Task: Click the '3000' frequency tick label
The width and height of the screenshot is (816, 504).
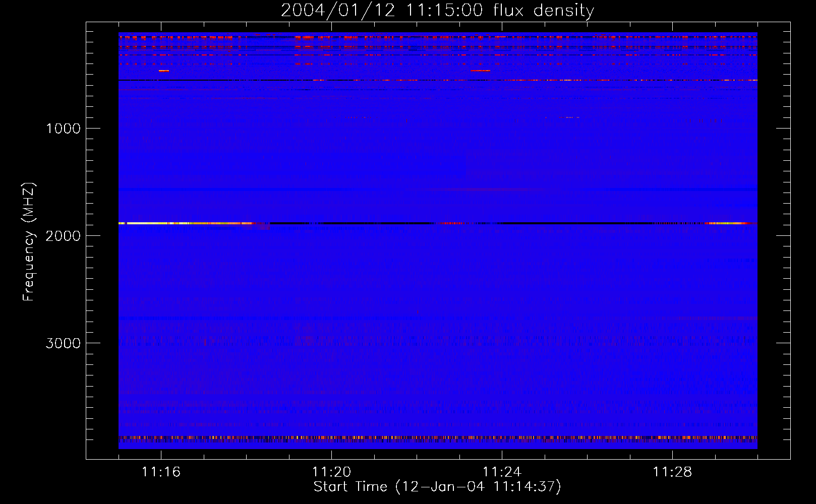Action: pyautogui.click(x=63, y=343)
